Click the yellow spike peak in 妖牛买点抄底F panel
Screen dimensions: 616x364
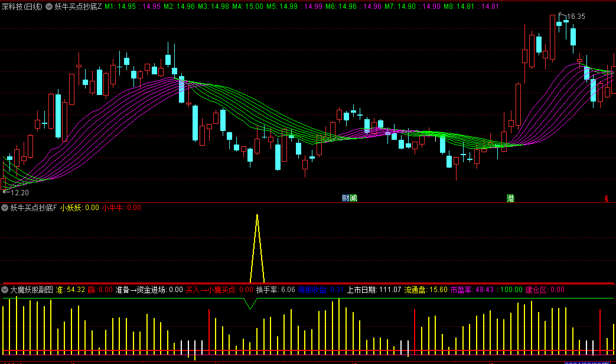tap(257, 216)
